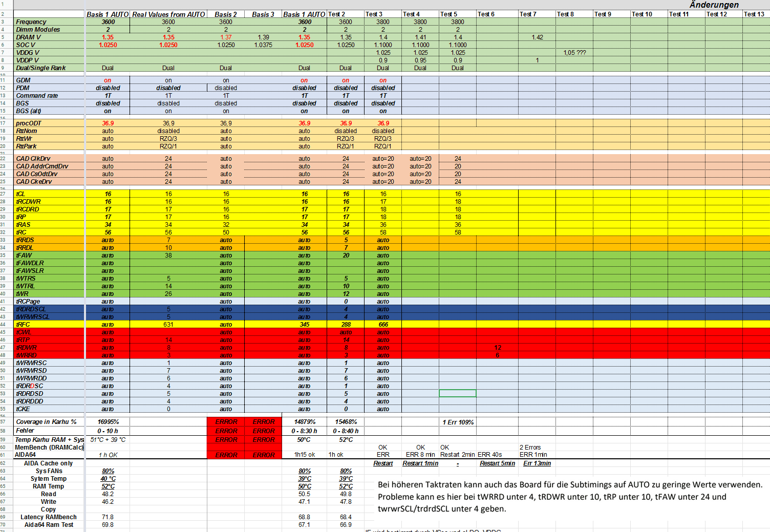This screenshot has height=532, width=770.
Task: Click tRDWR value '12' under Test 6
Action: pyautogui.click(x=498, y=348)
